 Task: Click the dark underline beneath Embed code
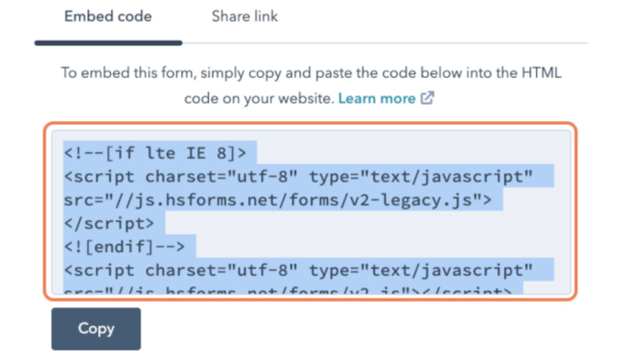(x=107, y=42)
